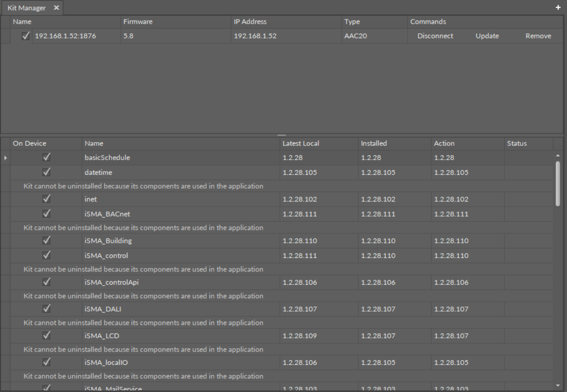
Task: Click the scroll down arrow in kit list
Action: coord(558,385)
